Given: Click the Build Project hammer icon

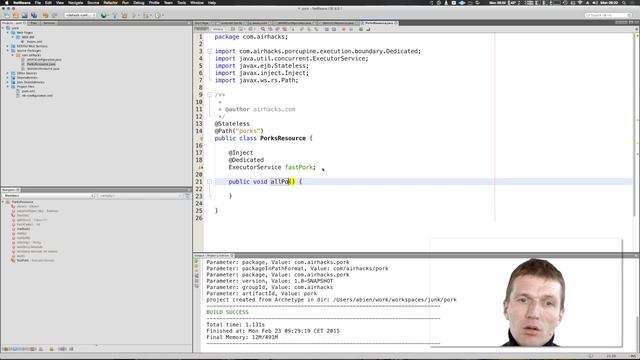Looking at the screenshot, I should (x=115, y=15).
